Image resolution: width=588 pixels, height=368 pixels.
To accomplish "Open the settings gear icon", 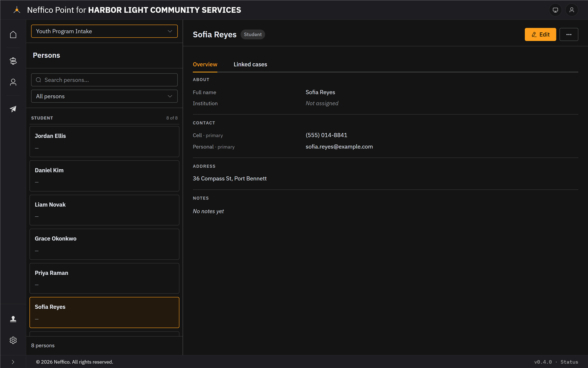I will click(x=13, y=340).
